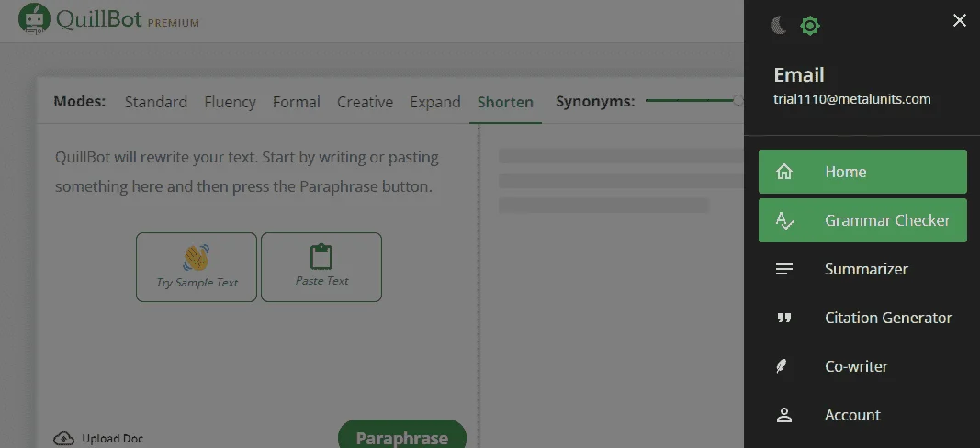Screen dimensions: 980x448
Task: Open Co-writer in the side menu
Action: click(862, 367)
